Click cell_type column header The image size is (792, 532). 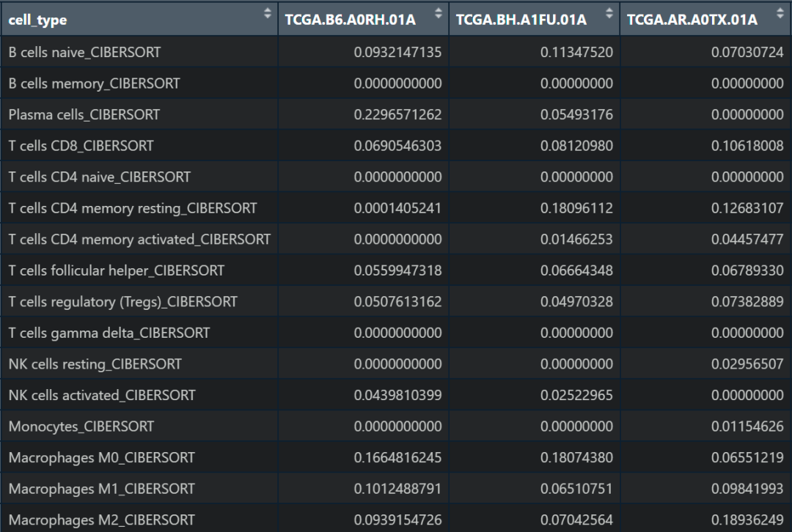point(139,20)
